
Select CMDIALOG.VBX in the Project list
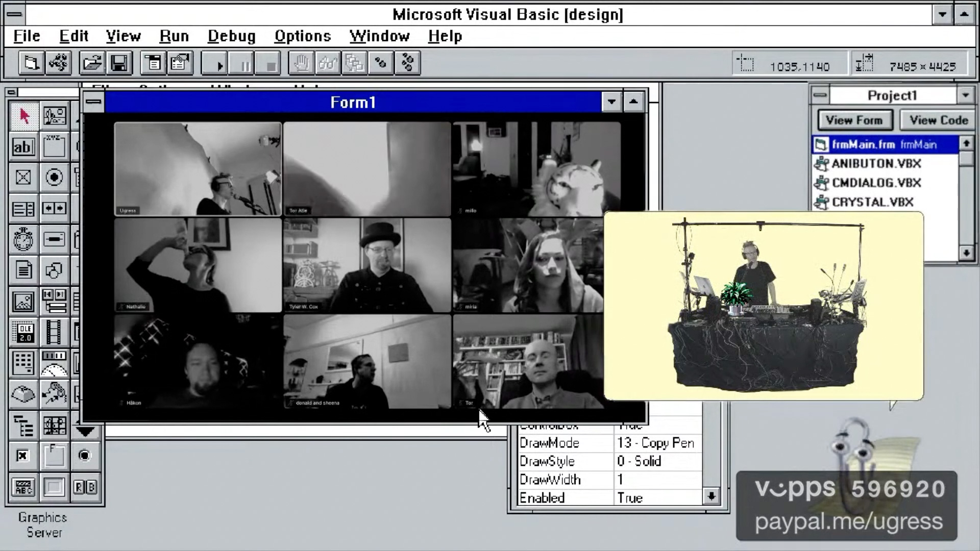point(885,183)
